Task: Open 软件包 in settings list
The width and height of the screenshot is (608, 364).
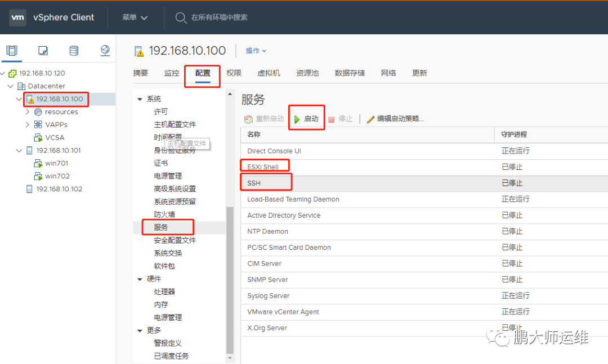Action: (x=164, y=266)
